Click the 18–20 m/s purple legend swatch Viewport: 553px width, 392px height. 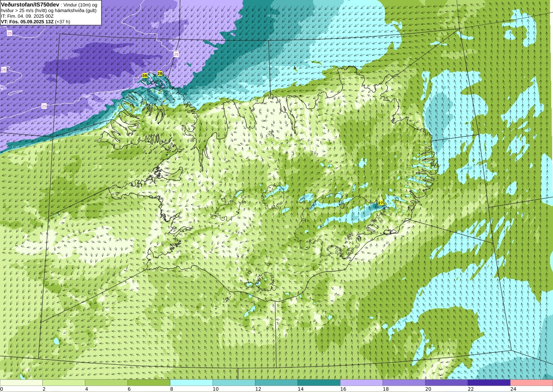[404, 383]
